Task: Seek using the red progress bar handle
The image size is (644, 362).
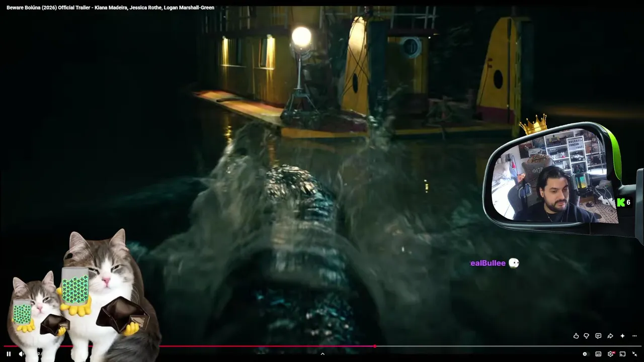Action: (375, 346)
